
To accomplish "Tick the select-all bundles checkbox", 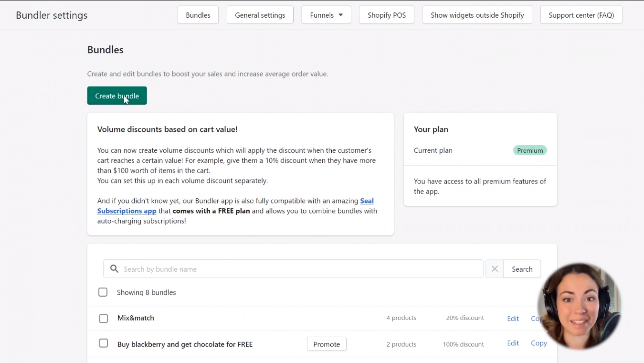I will click(x=103, y=292).
